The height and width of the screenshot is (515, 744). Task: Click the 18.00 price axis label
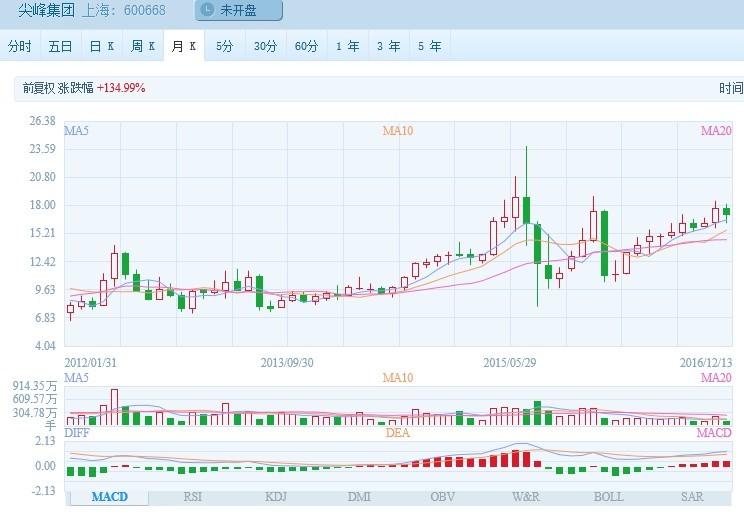[43, 205]
